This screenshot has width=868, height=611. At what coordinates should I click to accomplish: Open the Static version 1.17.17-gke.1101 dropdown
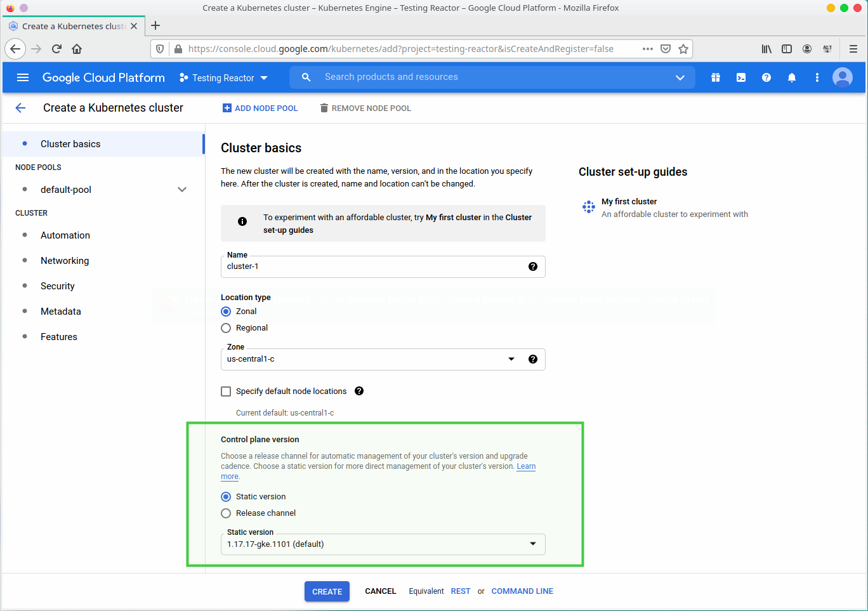(x=383, y=544)
